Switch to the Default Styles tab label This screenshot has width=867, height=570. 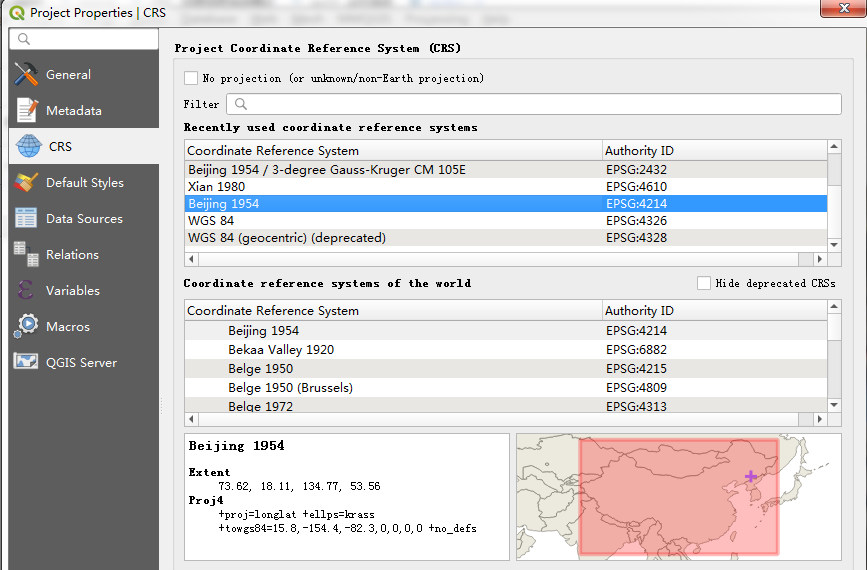pos(85,182)
